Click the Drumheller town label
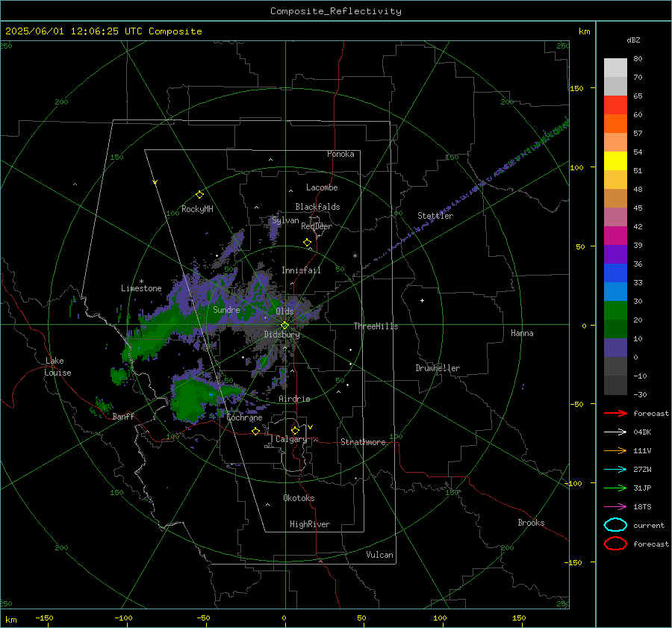This screenshot has width=672, height=628. (438, 368)
